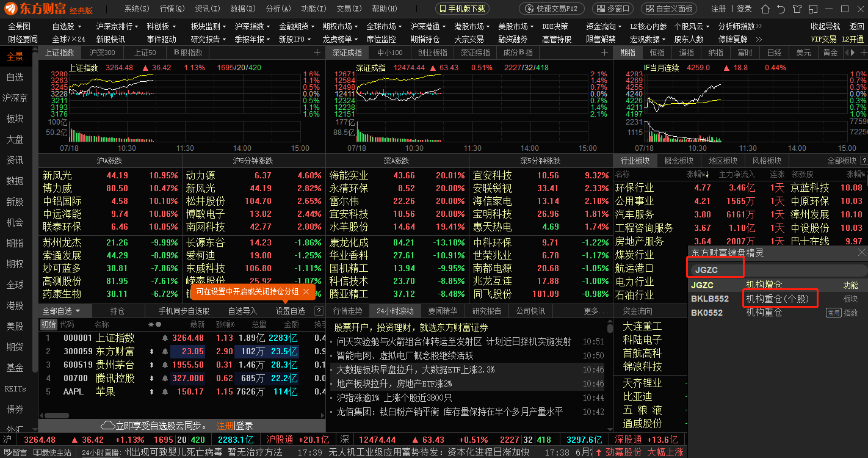Show more items after 分析师指数 (>> arrows)
868x458 pixels.
pyautogui.click(x=759, y=27)
